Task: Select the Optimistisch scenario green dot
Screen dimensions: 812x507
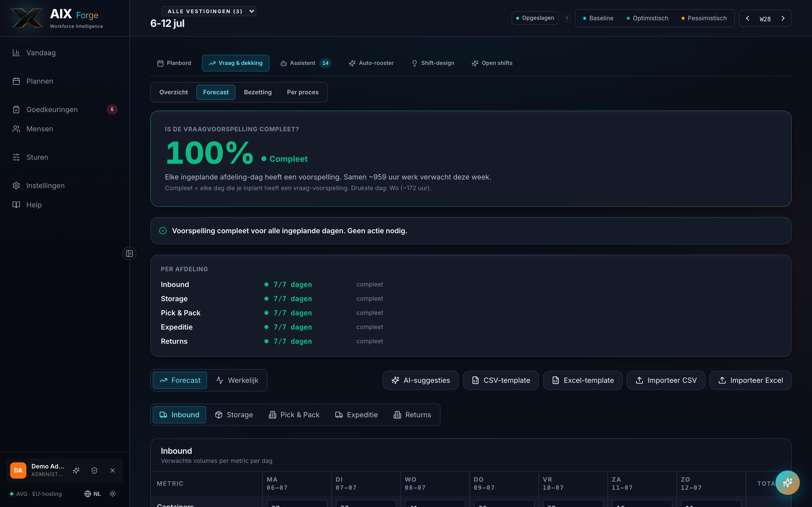Action: 628,19
